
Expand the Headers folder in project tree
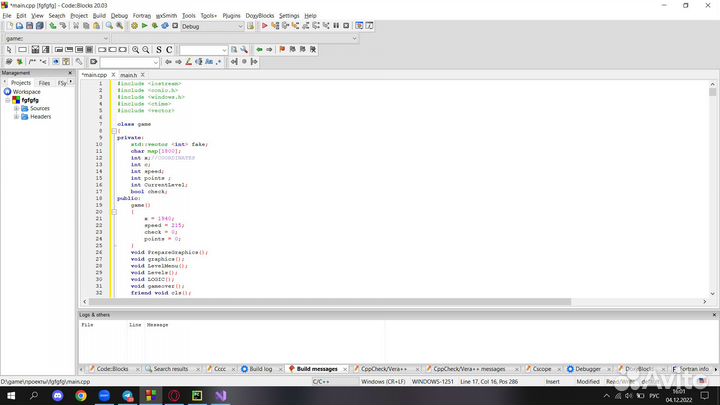[x=16, y=116]
